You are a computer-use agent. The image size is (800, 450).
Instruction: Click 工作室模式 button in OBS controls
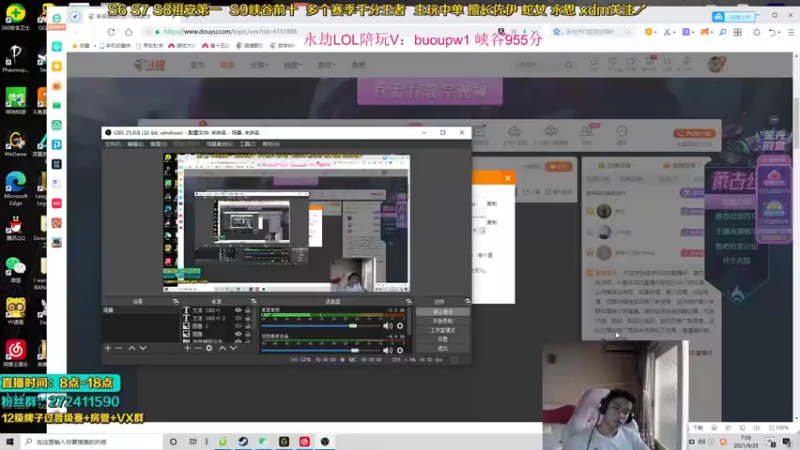(x=442, y=330)
